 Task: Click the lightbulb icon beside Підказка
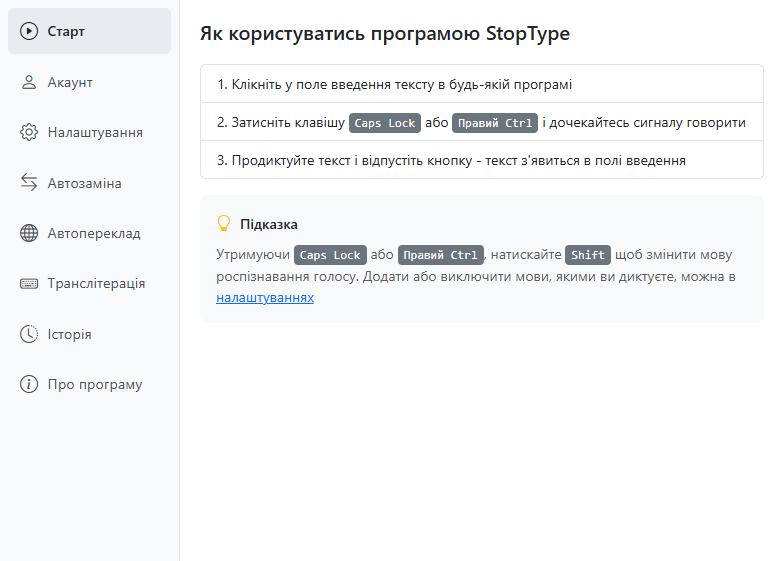click(224, 224)
